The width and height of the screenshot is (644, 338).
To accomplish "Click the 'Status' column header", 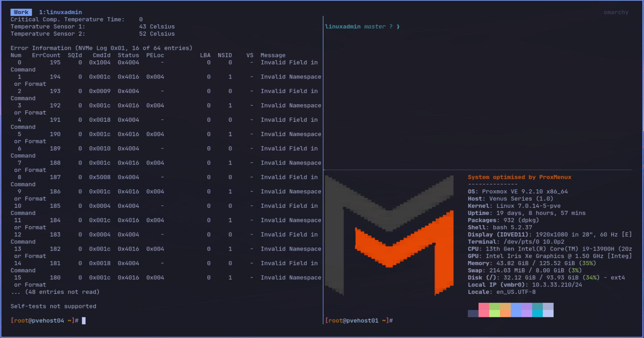I will point(128,55).
